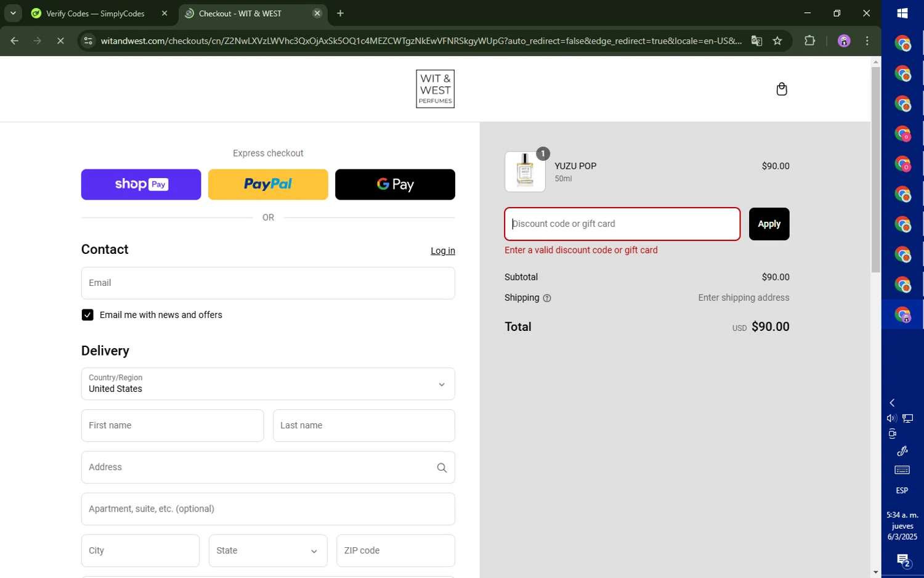
Task: Stop loading the page
Action: click(x=60, y=41)
